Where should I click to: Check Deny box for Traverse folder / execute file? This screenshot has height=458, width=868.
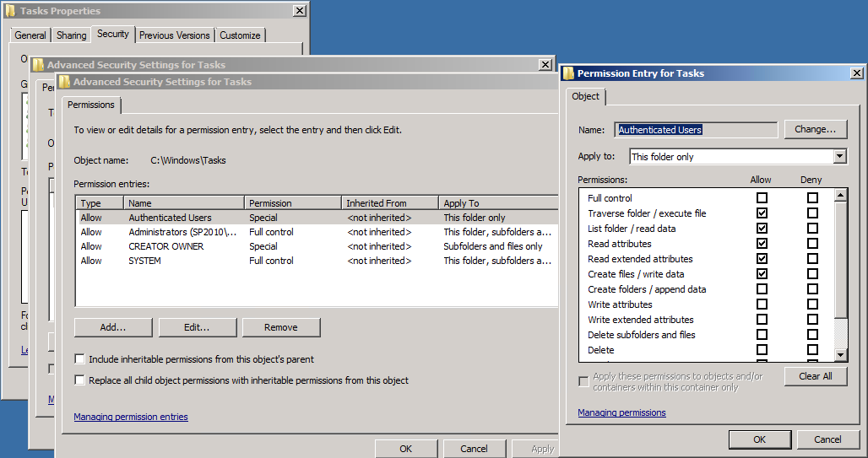(x=812, y=213)
